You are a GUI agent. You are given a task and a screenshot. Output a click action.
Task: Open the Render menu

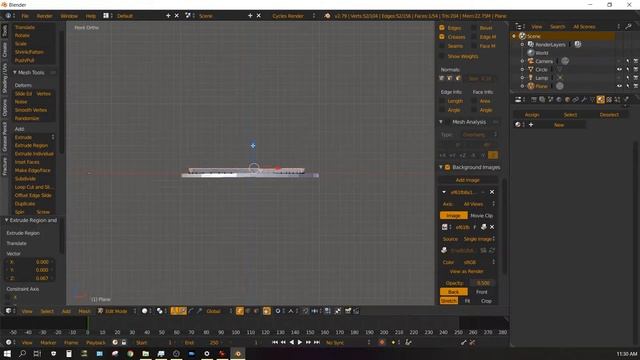[x=44, y=16]
